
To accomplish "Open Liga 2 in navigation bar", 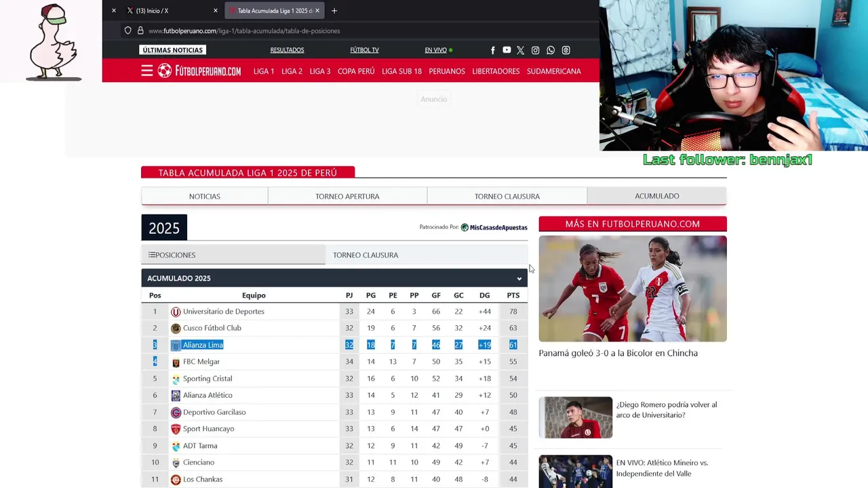I will click(292, 71).
